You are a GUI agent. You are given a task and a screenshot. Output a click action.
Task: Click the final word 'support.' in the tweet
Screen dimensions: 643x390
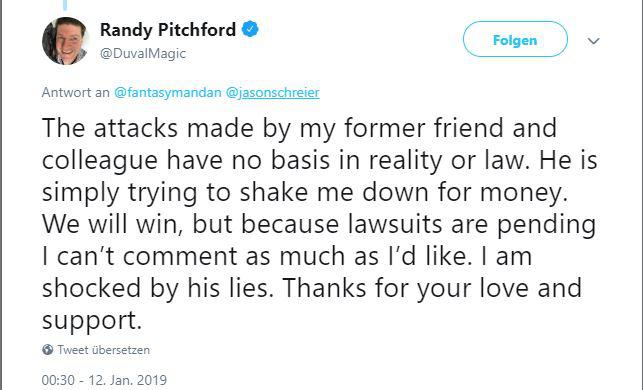92,321
